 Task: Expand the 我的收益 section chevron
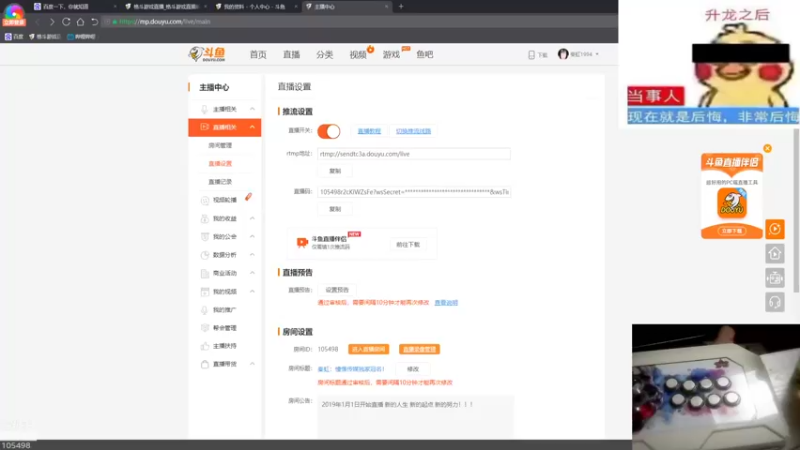tap(252, 218)
